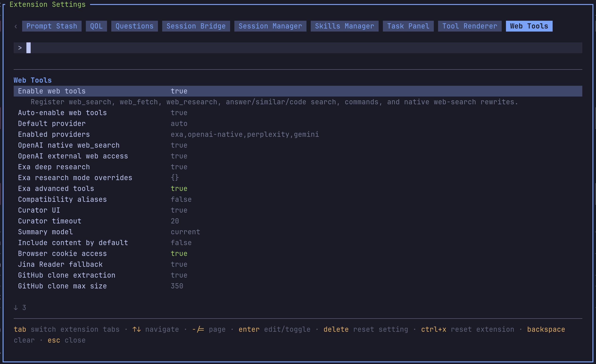Click the down arrow showing 3 more
Screen dimensions: 596x364
tap(20, 308)
